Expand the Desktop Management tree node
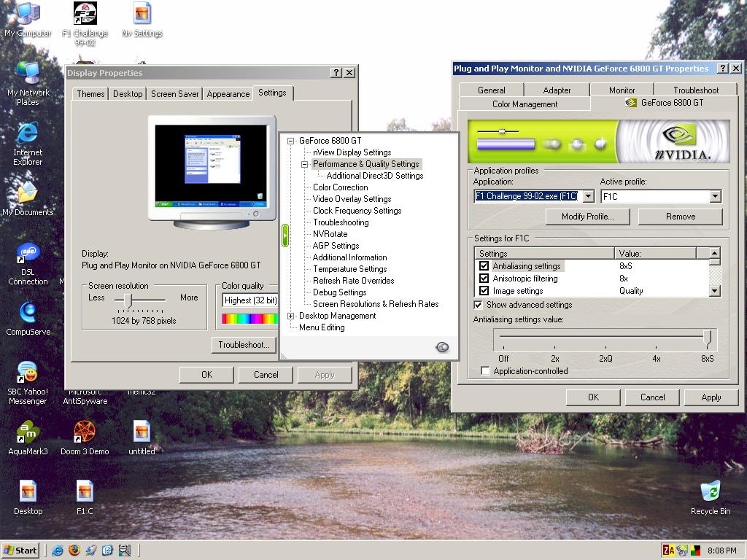 click(291, 316)
